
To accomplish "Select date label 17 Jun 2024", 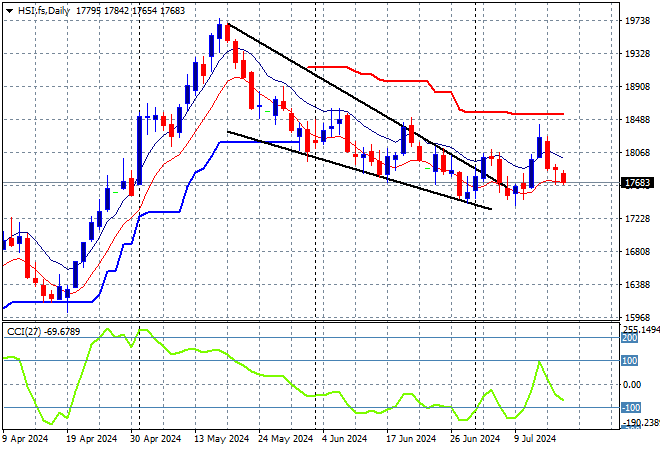I will click(411, 439).
